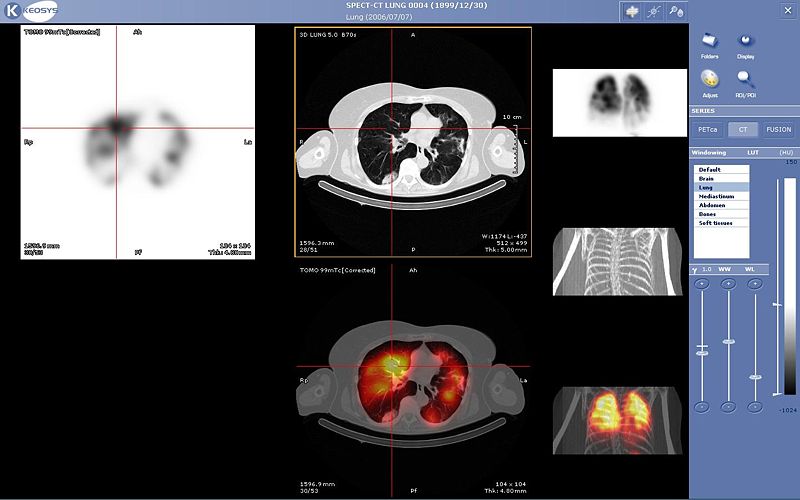
Task: Switch series to CT
Action: pos(743,130)
